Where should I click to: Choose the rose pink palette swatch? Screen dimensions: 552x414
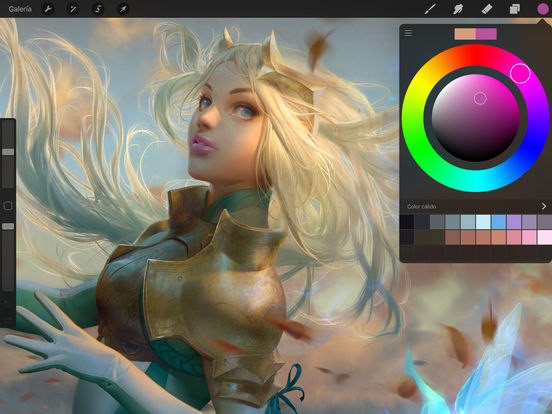tap(514, 237)
